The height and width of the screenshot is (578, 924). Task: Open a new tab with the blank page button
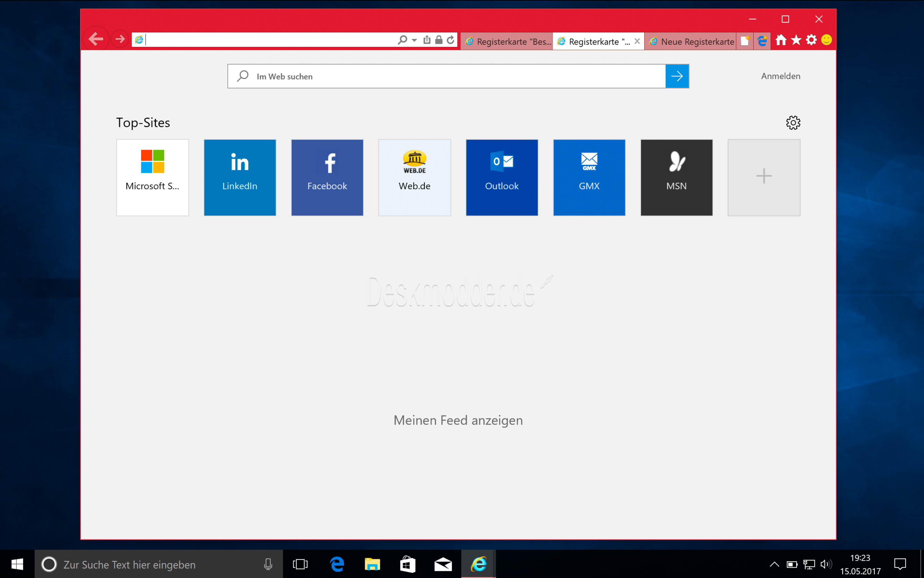745,41
